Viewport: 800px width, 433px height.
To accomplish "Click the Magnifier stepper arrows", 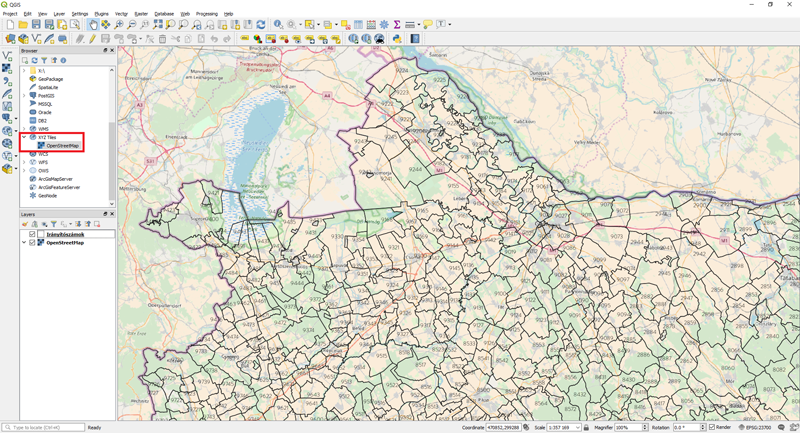I will 644,427.
